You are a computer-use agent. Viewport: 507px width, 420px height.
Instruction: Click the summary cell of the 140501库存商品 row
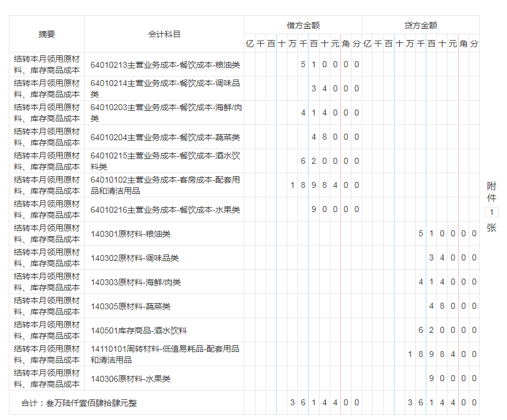click(x=47, y=330)
